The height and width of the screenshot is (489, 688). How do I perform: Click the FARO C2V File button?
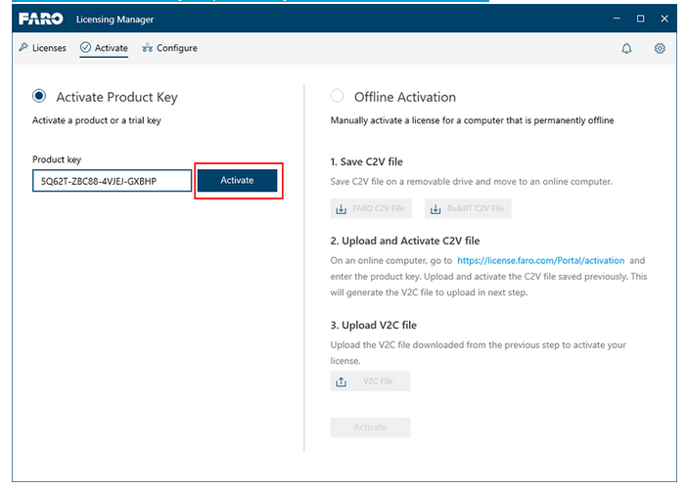(371, 209)
